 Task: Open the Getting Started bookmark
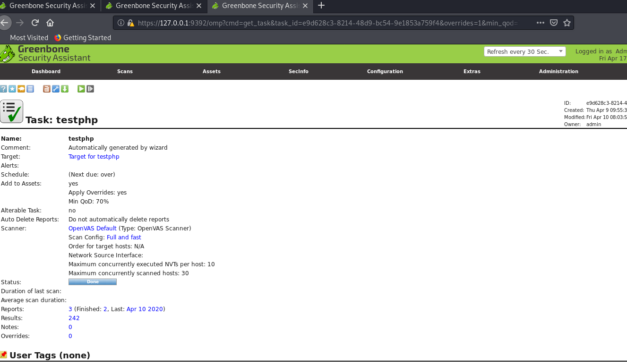(83, 37)
